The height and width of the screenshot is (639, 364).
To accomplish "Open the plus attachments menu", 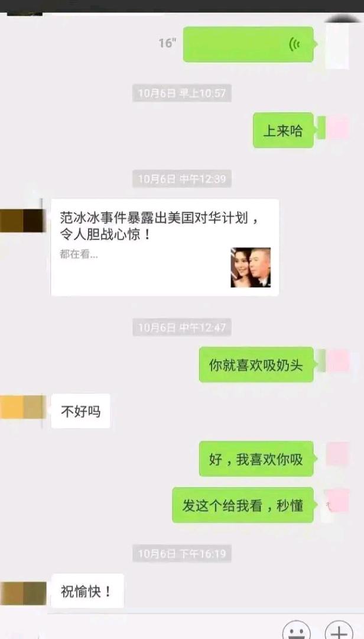I will pos(339,631).
